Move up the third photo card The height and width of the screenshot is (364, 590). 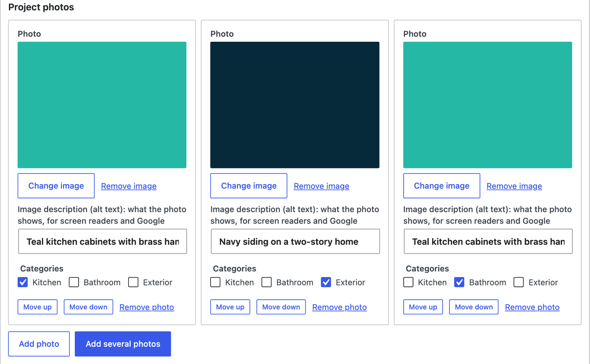click(423, 307)
